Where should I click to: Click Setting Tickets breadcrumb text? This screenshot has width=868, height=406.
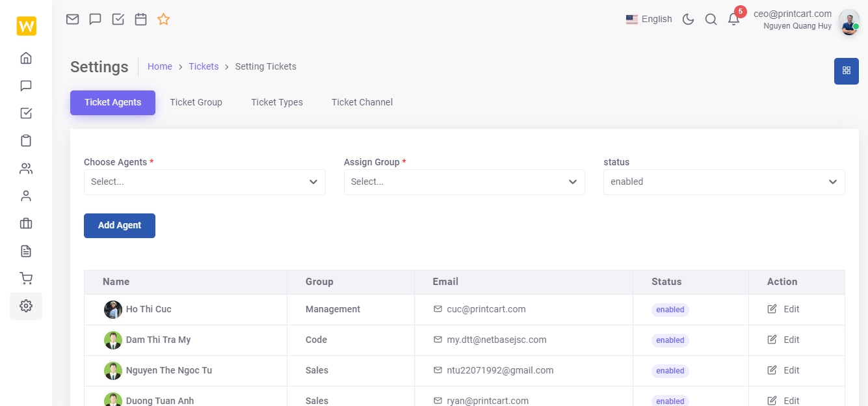pos(265,66)
